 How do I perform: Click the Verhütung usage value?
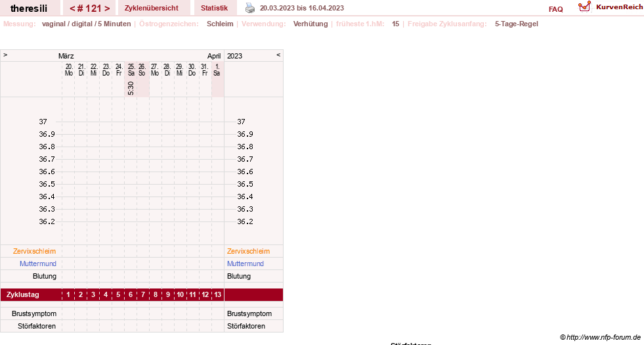tap(311, 24)
